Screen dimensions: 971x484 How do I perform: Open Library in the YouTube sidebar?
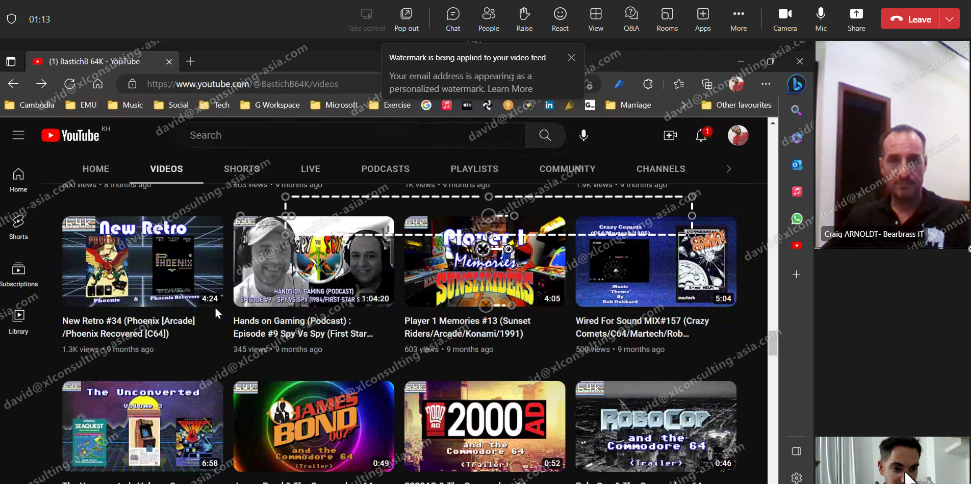coord(19,322)
